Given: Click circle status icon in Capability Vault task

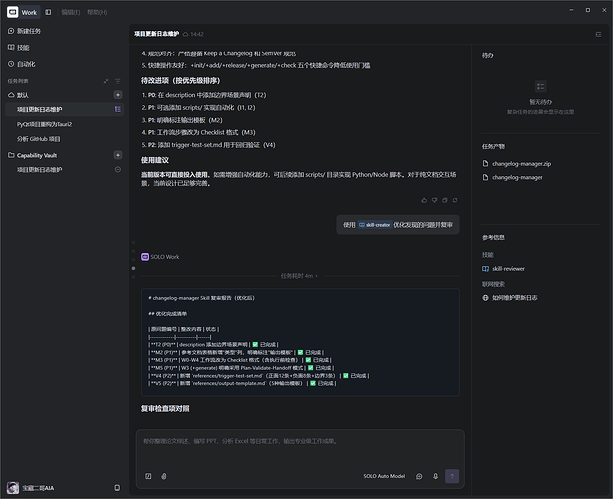Looking at the screenshot, I should pyautogui.click(x=118, y=169).
